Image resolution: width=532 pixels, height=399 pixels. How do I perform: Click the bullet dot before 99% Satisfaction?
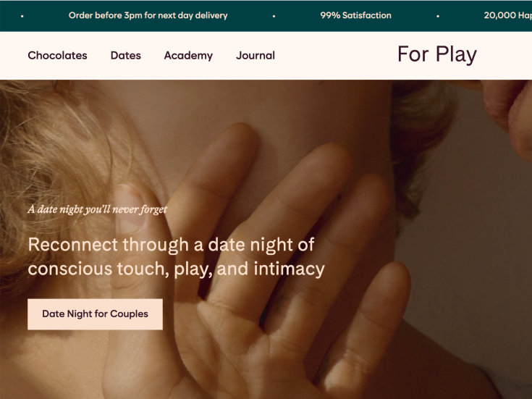click(x=274, y=16)
